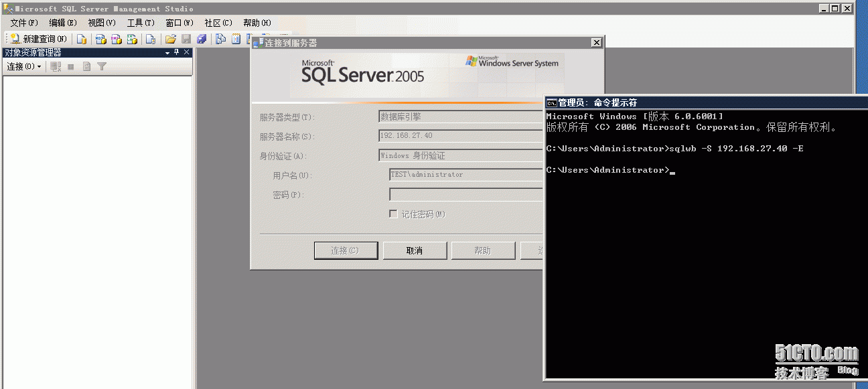Click the command prompt window system icon
Image resolution: width=868 pixels, height=389 pixels.
(x=551, y=102)
